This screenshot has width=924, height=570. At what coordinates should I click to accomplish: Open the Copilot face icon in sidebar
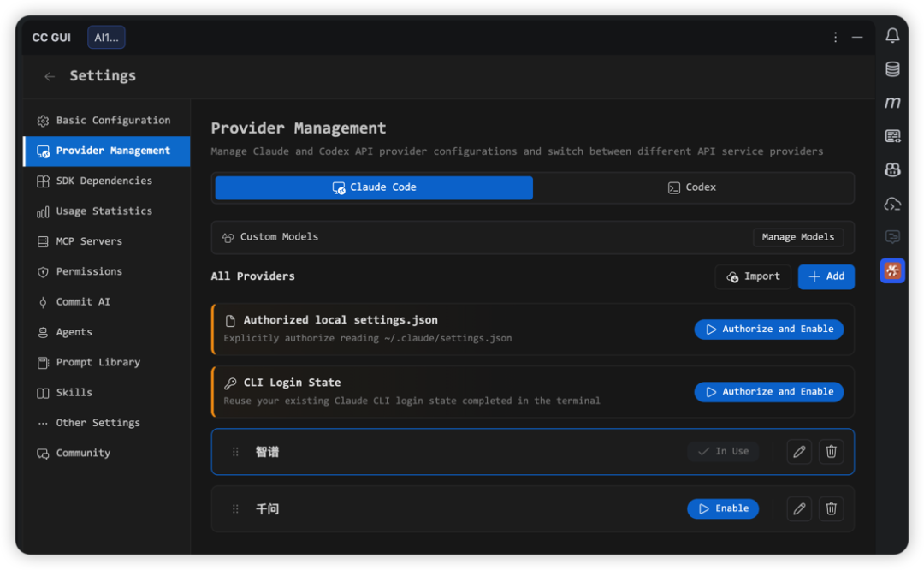click(892, 169)
